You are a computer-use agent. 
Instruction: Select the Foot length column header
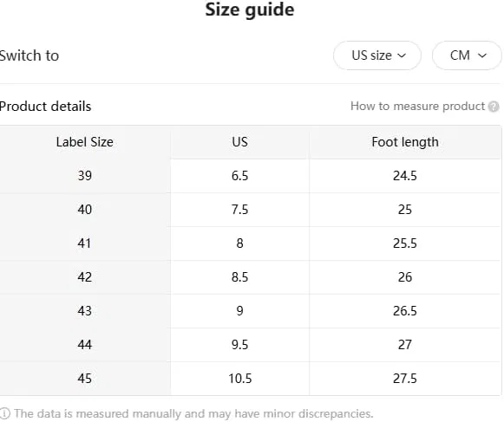405,142
